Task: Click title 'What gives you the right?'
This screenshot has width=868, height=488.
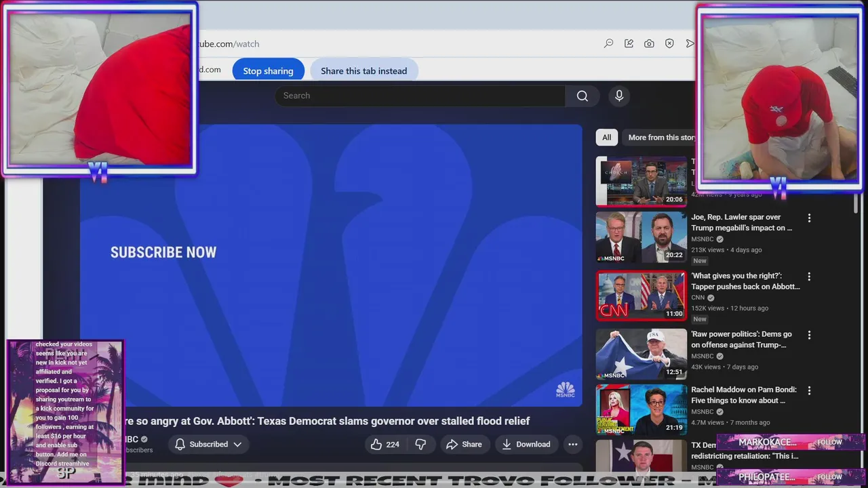Action: coord(745,281)
